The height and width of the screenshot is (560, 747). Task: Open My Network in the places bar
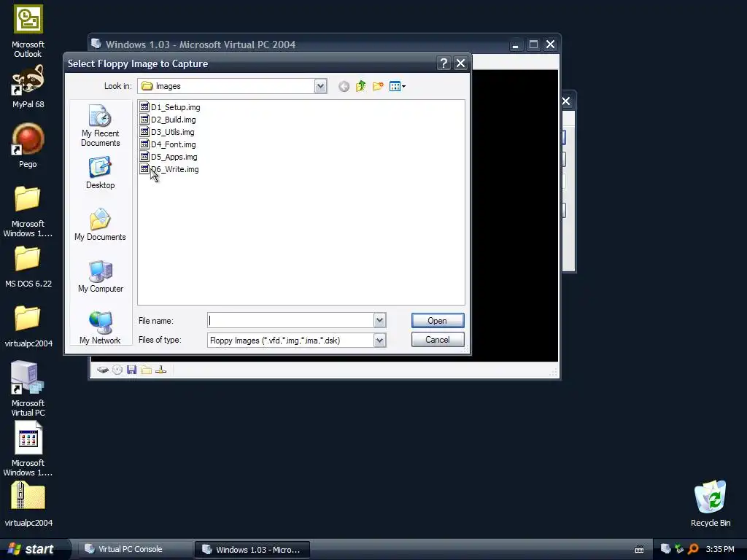pos(100,327)
